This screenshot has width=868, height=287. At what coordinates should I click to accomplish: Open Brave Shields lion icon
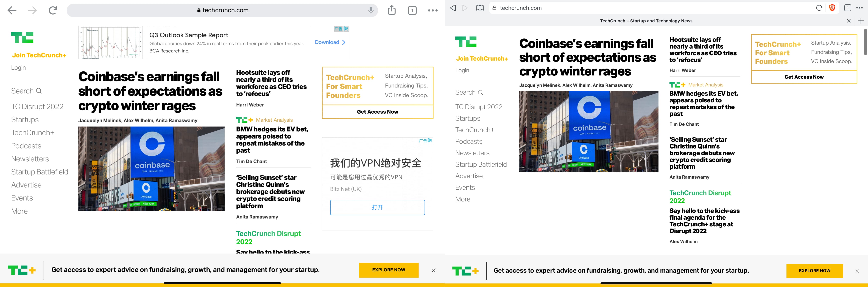tap(832, 8)
